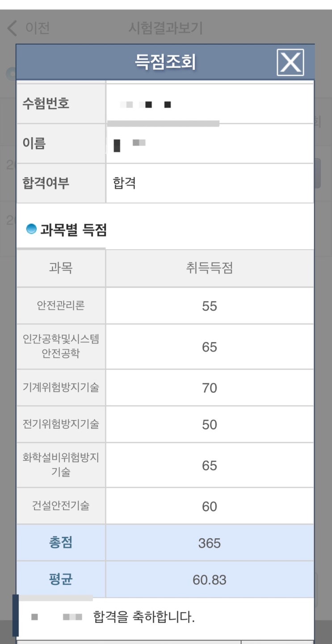Select the 수험번호 value field
This screenshot has height=644, width=332.
pyautogui.click(x=209, y=105)
